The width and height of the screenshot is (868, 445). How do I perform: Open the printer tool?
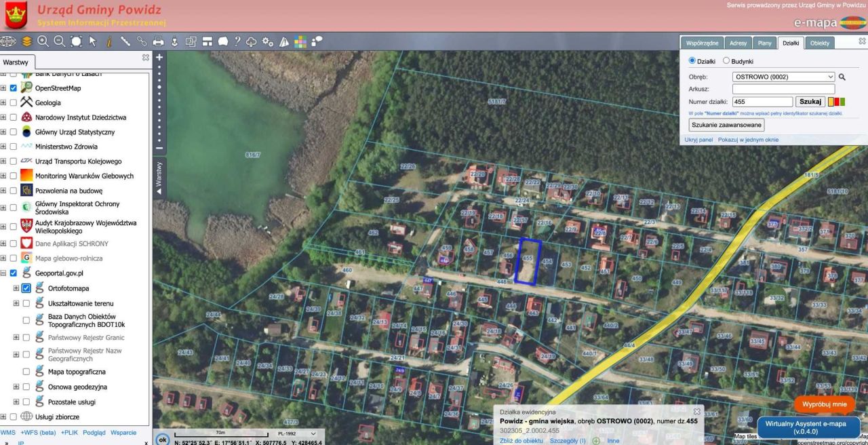coord(158,41)
